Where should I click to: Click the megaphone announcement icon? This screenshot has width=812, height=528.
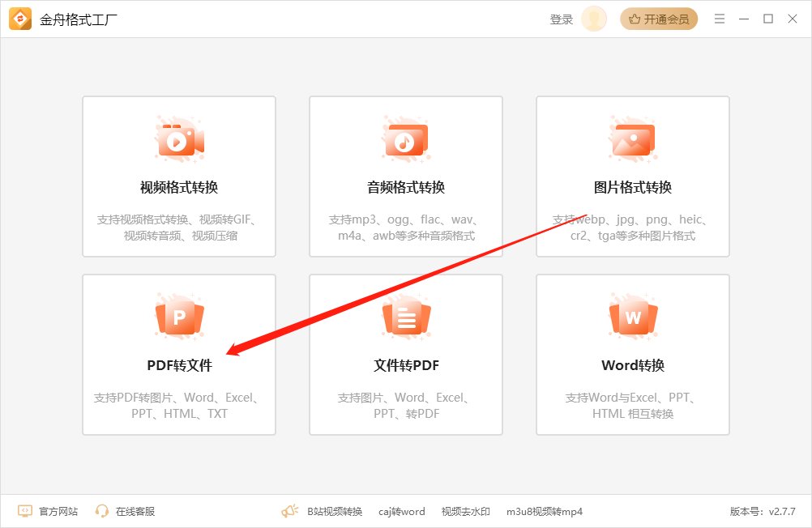tap(289, 511)
